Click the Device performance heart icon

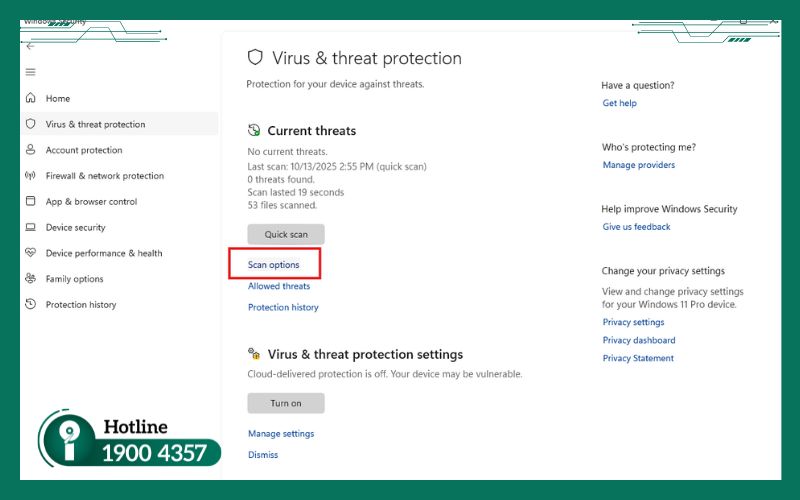tap(30, 253)
